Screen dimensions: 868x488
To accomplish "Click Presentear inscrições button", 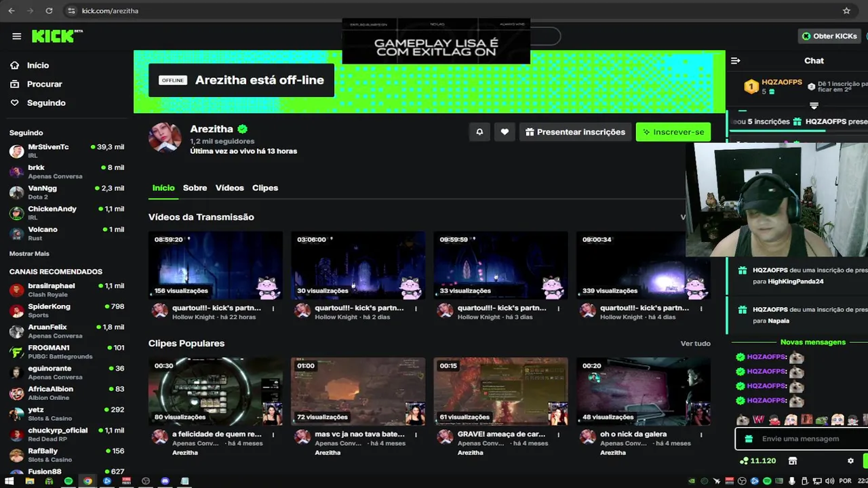I will tap(576, 132).
